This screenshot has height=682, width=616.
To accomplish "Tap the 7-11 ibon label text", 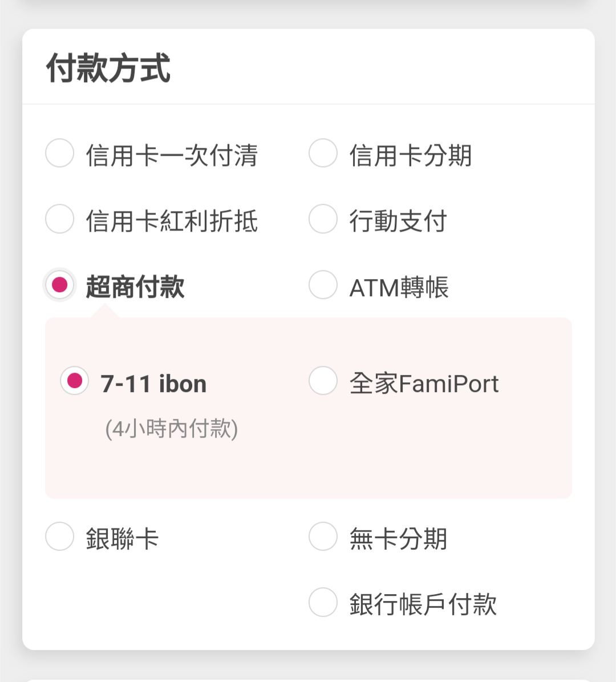I will click(153, 384).
